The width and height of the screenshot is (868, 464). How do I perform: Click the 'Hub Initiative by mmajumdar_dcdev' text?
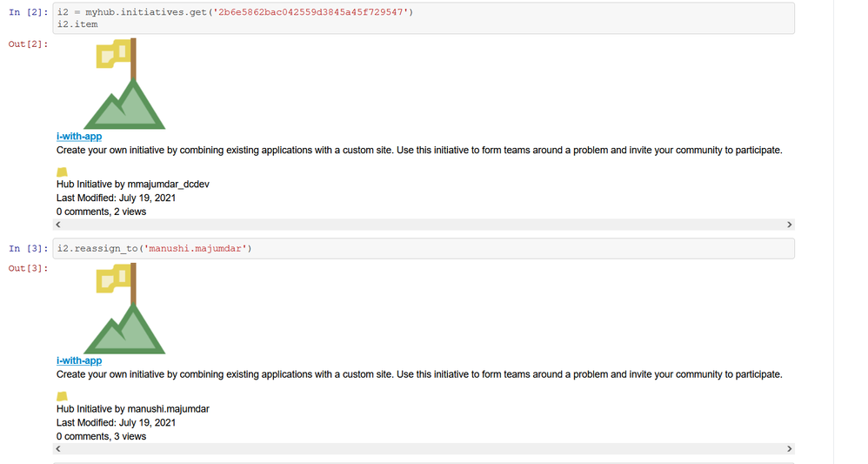[x=133, y=185]
